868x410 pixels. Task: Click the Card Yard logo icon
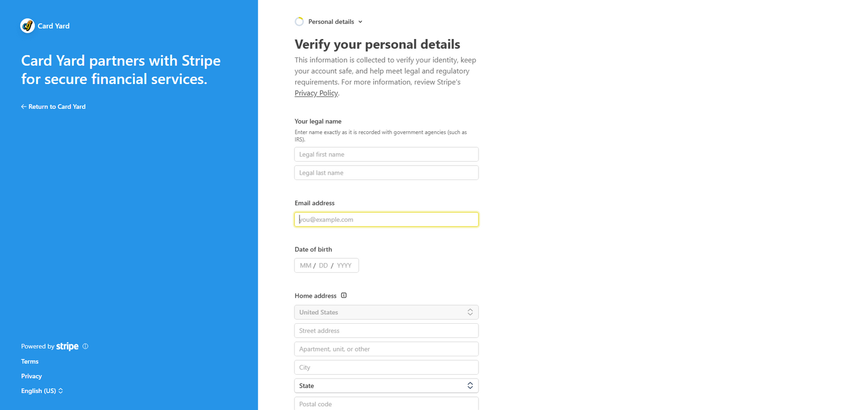tap(27, 25)
